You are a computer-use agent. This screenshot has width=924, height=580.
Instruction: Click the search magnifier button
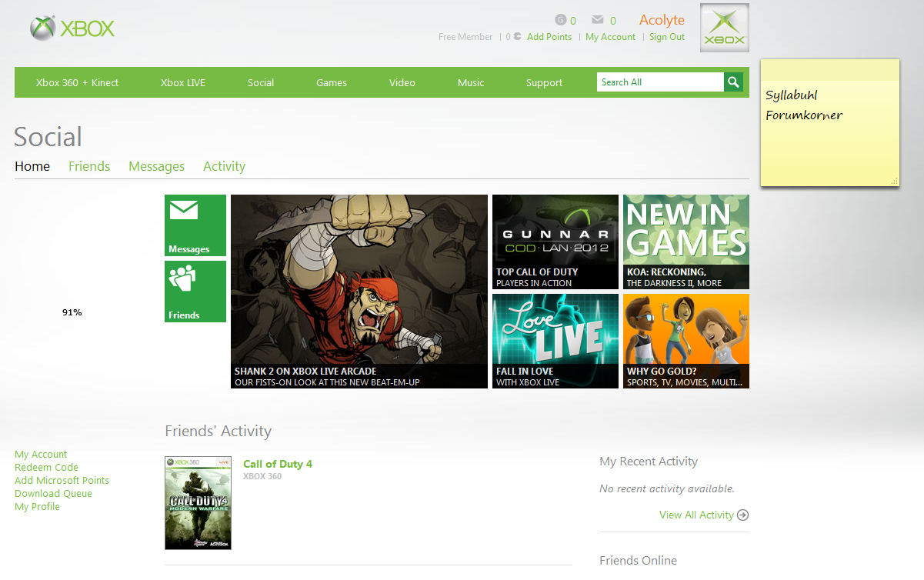click(734, 82)
